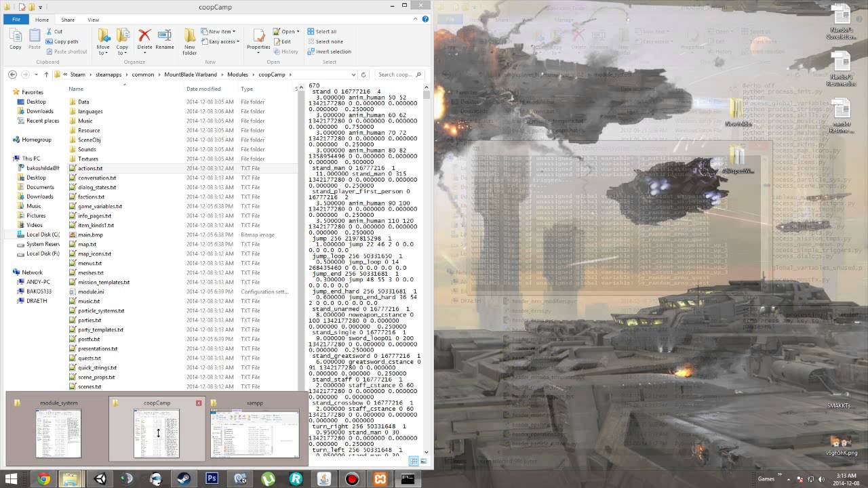This screenshot has height=488, width=868.
Task: Click the Edit command in Open group
Action: tap(282, 41)
